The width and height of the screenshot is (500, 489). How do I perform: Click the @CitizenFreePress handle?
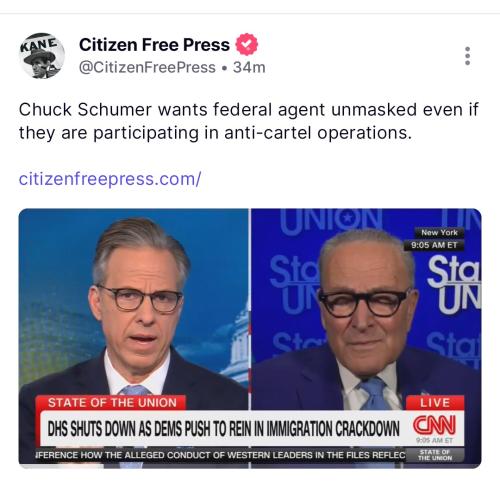point(147,67)
